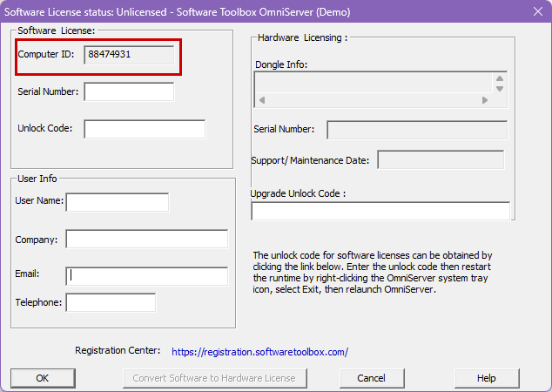Focus the Unlock Code input box
Screen dimensions: 552x392
(x=145, y=129)
